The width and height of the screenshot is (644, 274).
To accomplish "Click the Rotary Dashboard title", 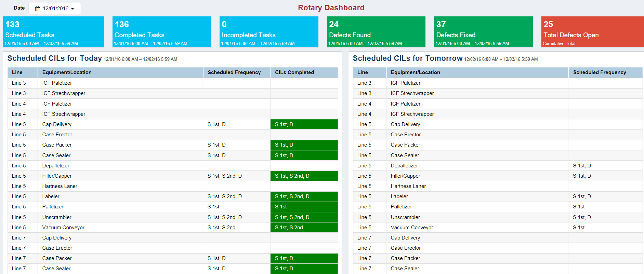I will tap(331, 8).
